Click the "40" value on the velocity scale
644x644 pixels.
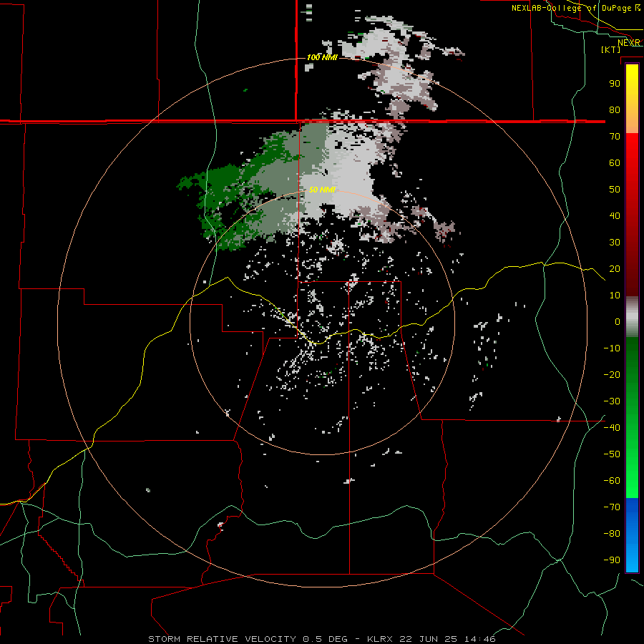click(615, 215)
